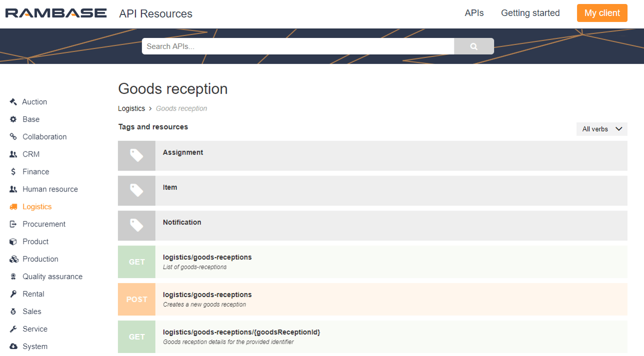Click the Notification tag icon
644x356 pixels.
(x=136, y=225)
